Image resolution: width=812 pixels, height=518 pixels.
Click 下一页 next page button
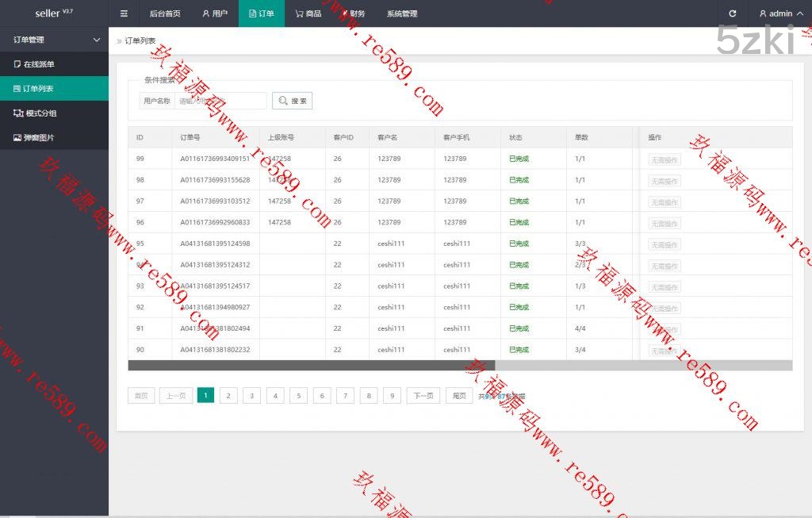click(x=423, y=396)
